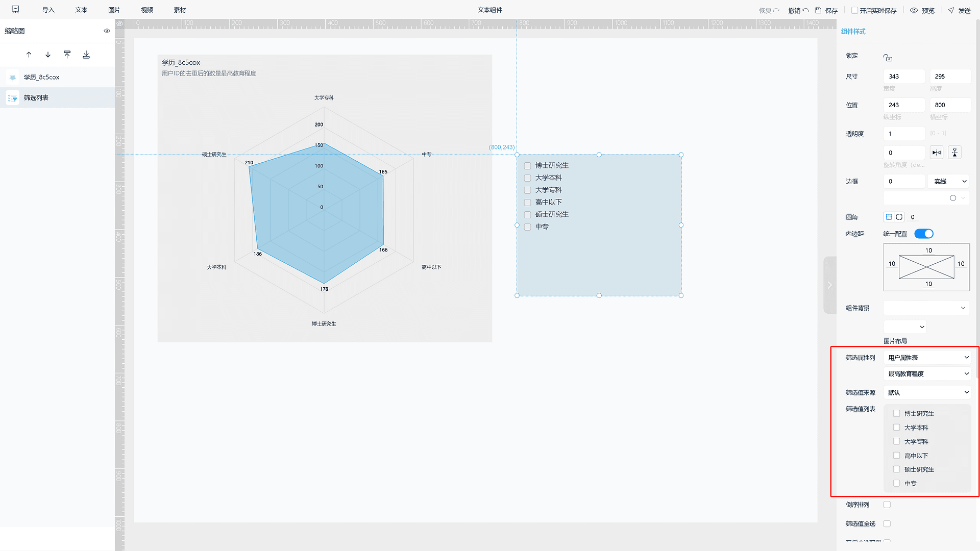Check 博士研究生 in the 筛选值列表 panel
This screenshot has height=551, width=980.
tap(896, 413)
